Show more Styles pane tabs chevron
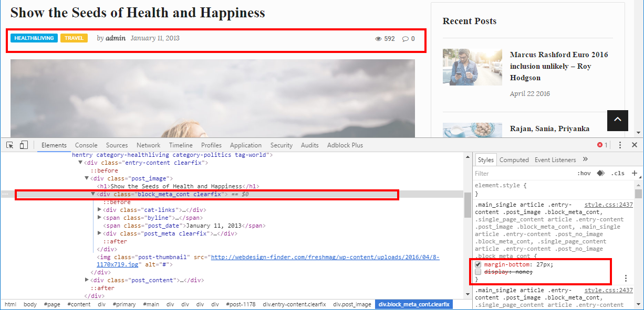Viewport: 644px width, 310px height. (585, 159)
